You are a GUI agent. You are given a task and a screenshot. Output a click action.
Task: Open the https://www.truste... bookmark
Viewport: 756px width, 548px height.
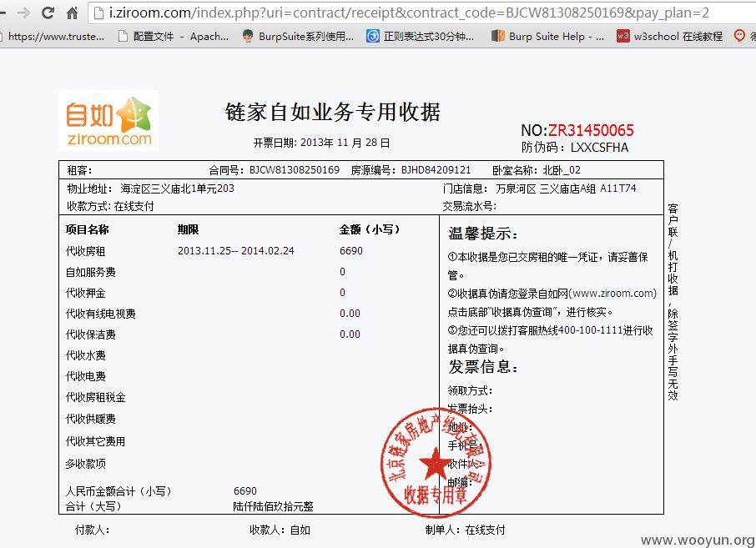click(x=52, y=36)
